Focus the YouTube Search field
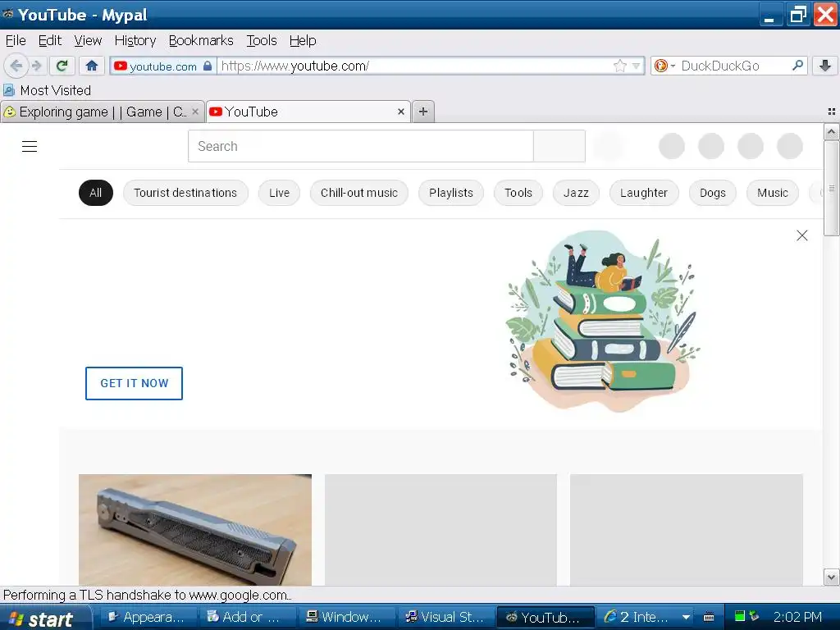Image resolution: width=840 pixels, height=630 pixels. pyautogui.click(x=361, y=146)
